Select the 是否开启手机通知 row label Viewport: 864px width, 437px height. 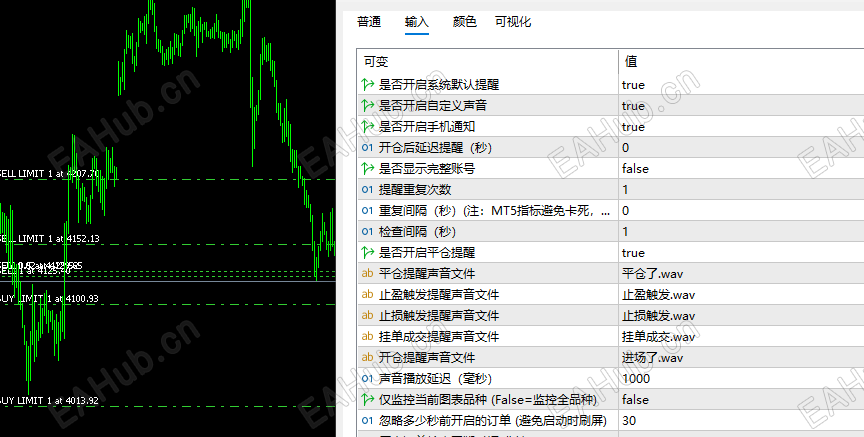[426, 127]
